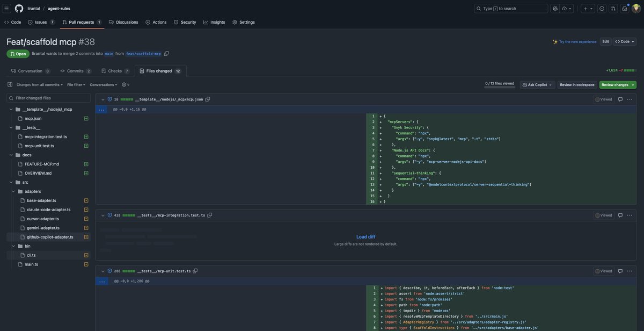Copy file path of mcp.json
The image size is (644, 331).
pos(208,99)
